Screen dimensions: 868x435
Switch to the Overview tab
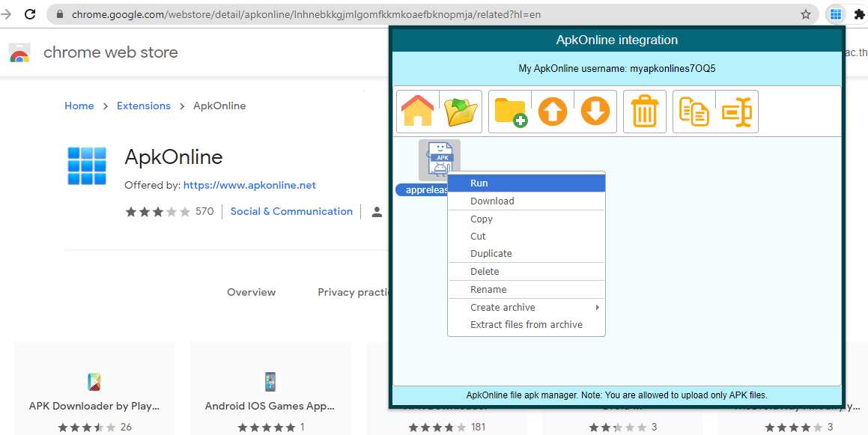tap(251, 292)
